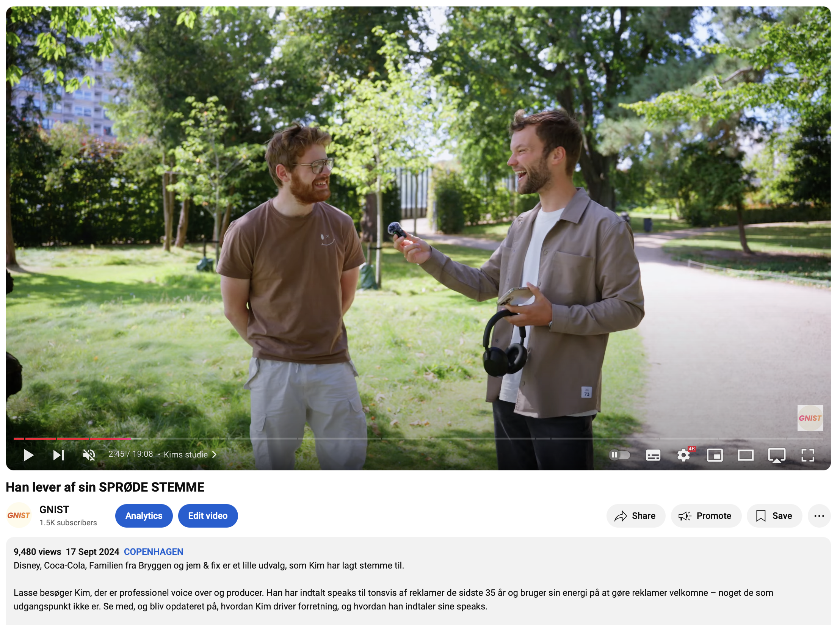Click the GNIST watermark in the video
The height and width of the screenshot is (625, 840).
click(x=810, y=418)
